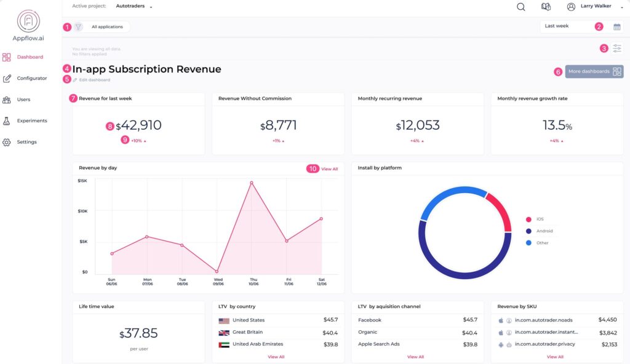
Task: Click in.com.autotrader.privacy SKU name
Action: click(545, 344)
